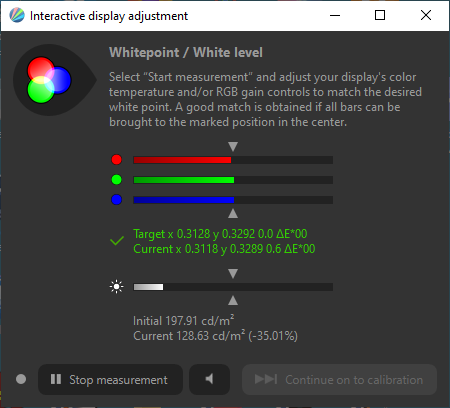
Task: Click the gray status dot near Stop measurement
Action: pos(21,379)
